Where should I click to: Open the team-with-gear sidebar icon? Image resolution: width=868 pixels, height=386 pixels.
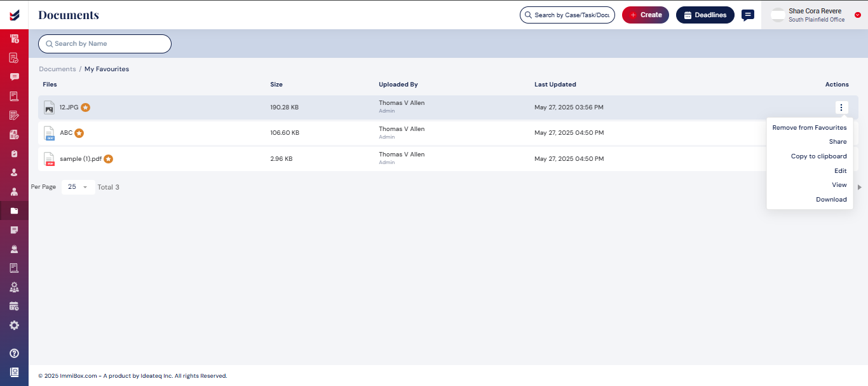(x=14, y=287)
